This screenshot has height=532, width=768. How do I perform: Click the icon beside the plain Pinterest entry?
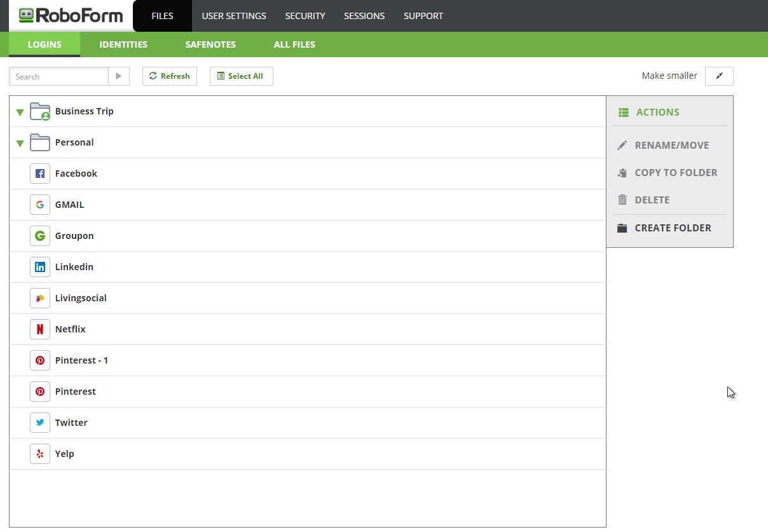click(40, 392)
